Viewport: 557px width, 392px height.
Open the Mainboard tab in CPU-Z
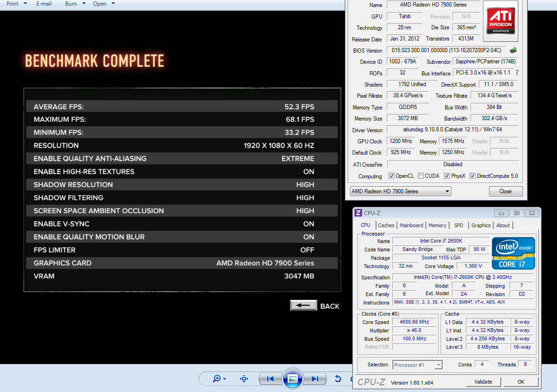pyautogui.click(x=411, y=225)
